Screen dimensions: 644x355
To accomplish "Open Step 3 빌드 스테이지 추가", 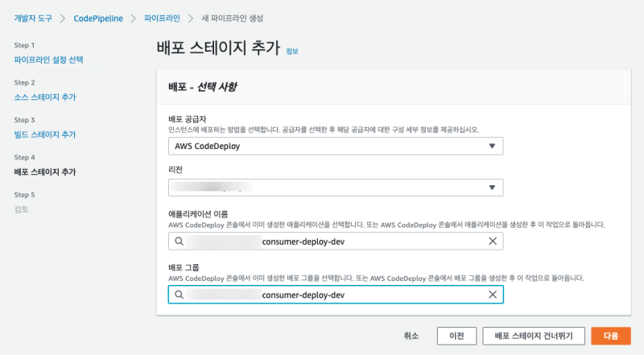I will click(45, 134).
